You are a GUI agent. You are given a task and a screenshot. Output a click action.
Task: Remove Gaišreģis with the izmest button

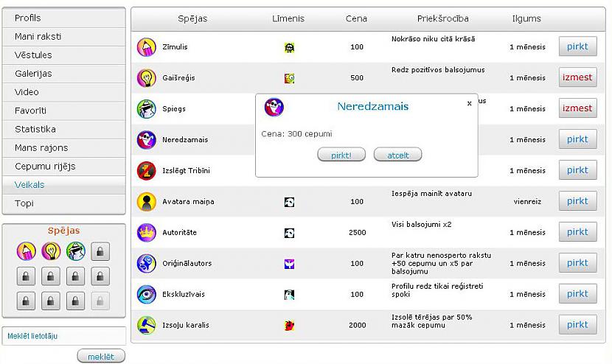(x=577, y=77)
